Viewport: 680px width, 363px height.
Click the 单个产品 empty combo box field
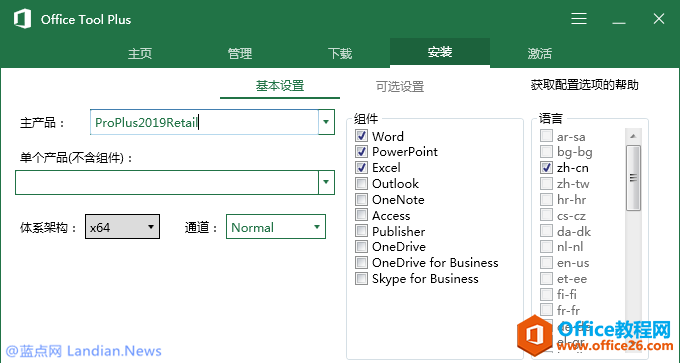167,182
